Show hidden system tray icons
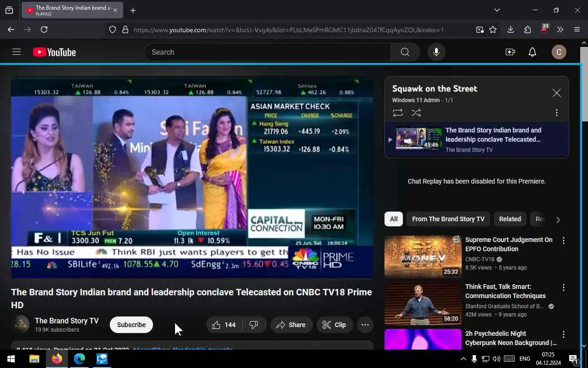Screen dimensions: 588x368 click(x=463, y=359)
